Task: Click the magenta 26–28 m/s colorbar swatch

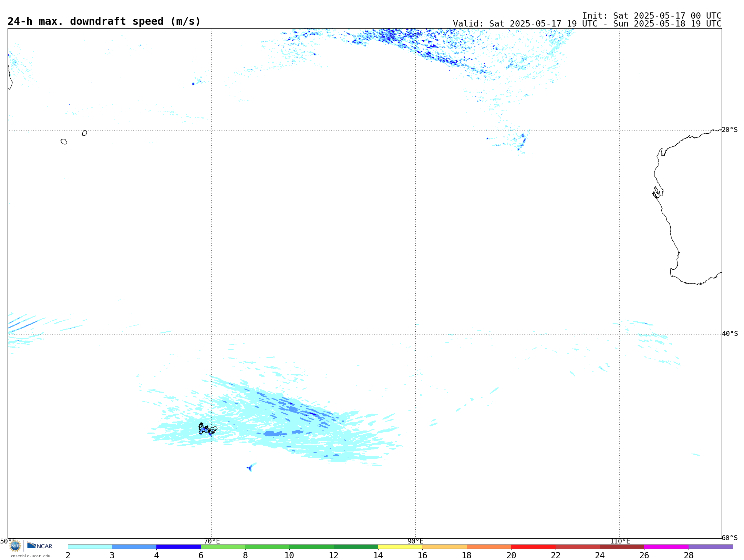Action: pyautogui.click(x=666, y=547)
